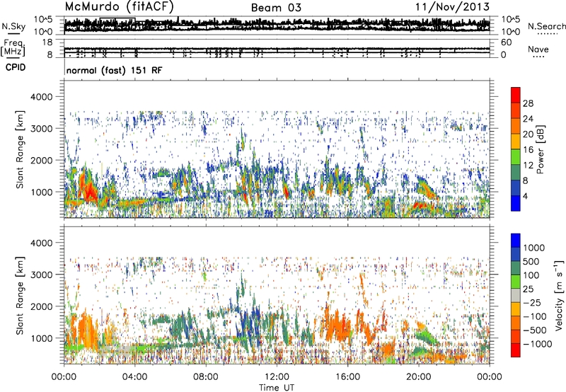566x392 pixels.
Task: Click the left 10^5 noise axis tick
Action: [43, 19]
